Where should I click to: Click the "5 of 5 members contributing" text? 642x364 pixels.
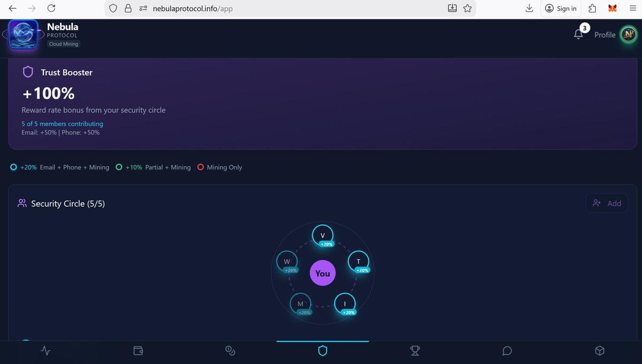tap(62, 124)
